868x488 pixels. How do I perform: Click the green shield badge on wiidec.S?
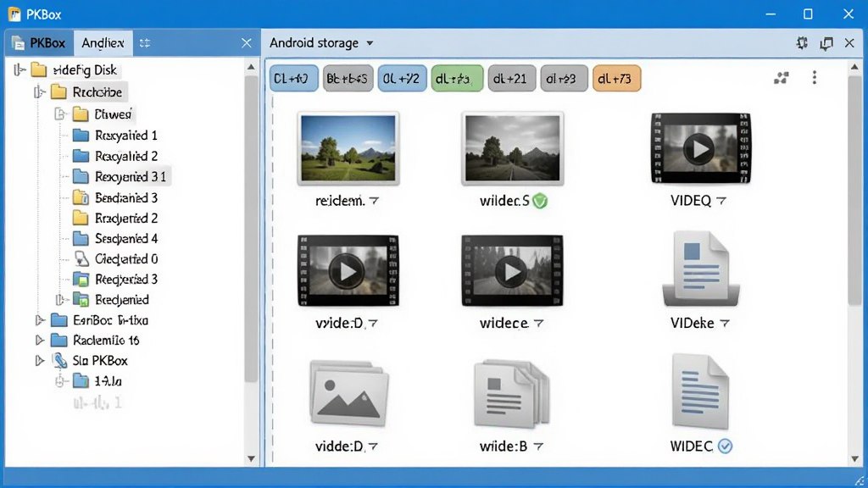(540, 201)
